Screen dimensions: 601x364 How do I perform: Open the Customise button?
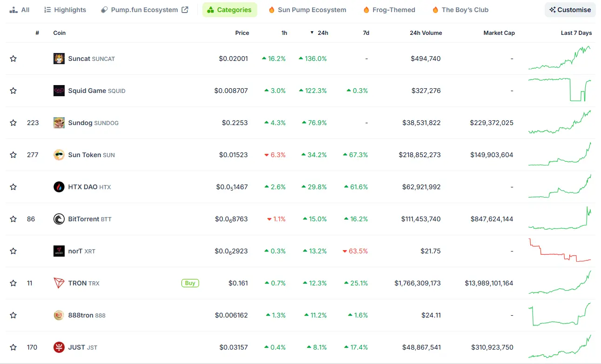tap(570, 10)
